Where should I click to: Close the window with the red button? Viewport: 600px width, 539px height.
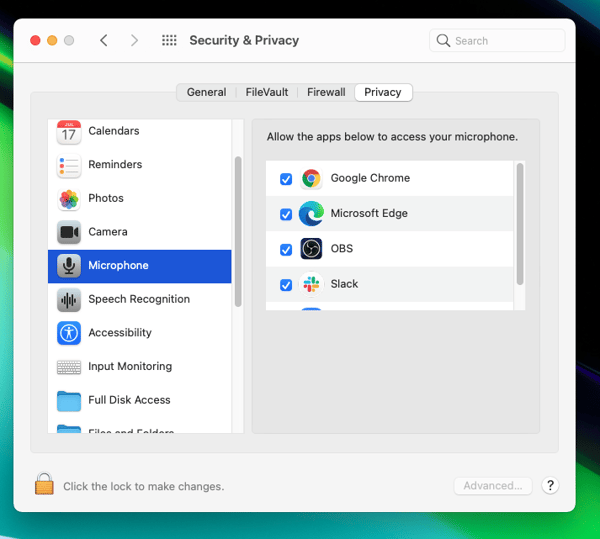35,40
